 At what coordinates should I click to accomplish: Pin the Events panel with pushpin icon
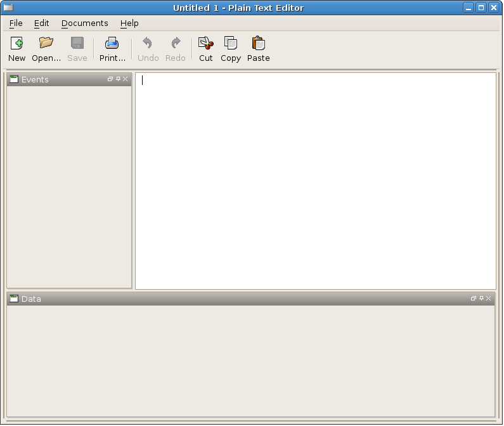[118, 79]
